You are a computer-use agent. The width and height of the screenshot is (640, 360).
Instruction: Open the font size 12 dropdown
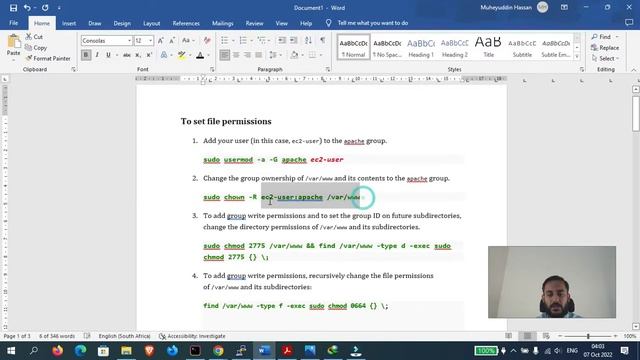tap(151, 40)
